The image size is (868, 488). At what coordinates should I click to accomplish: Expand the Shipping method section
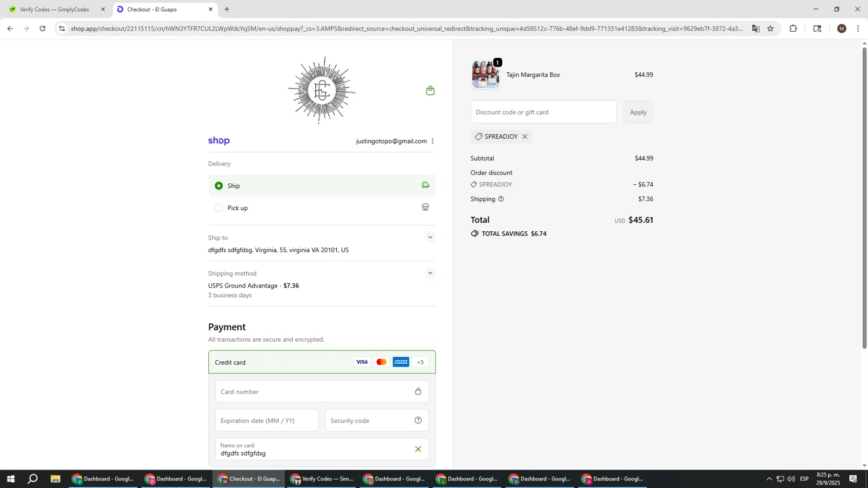(x=430, y=273)
